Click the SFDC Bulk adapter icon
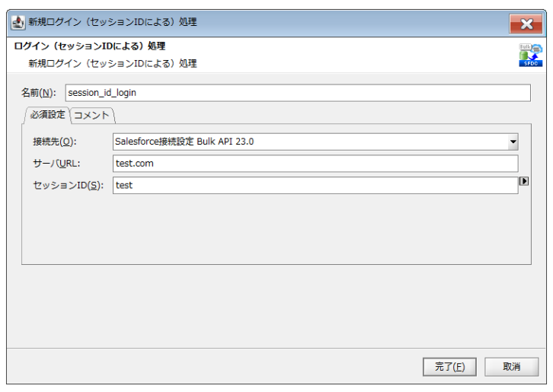553x392 pixels. point(530,55)
